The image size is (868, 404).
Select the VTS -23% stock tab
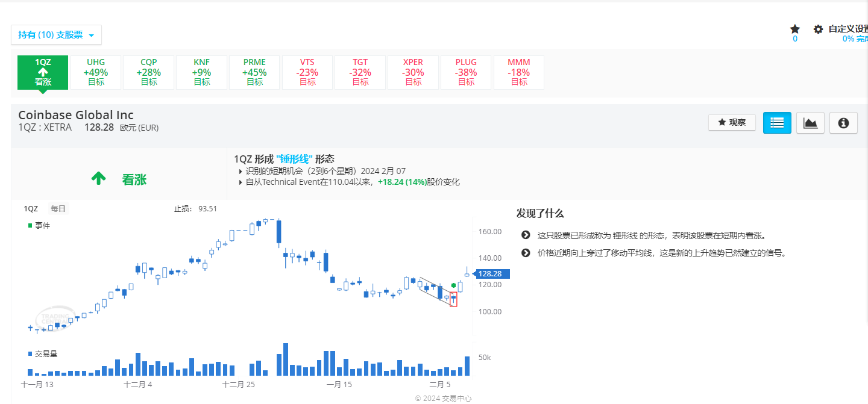(x=307, y=72)
